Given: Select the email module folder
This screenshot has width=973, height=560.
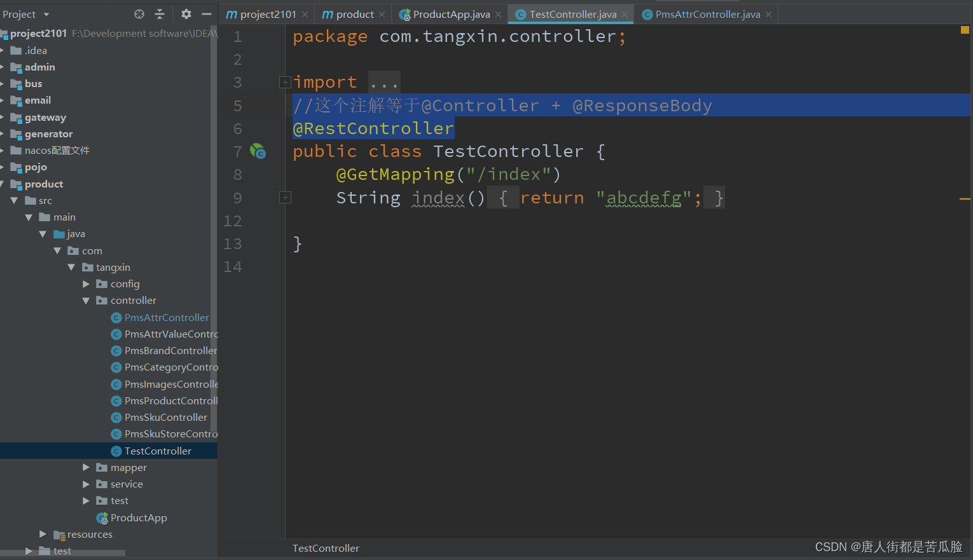Looking at the screenshot, I should 38,100.
